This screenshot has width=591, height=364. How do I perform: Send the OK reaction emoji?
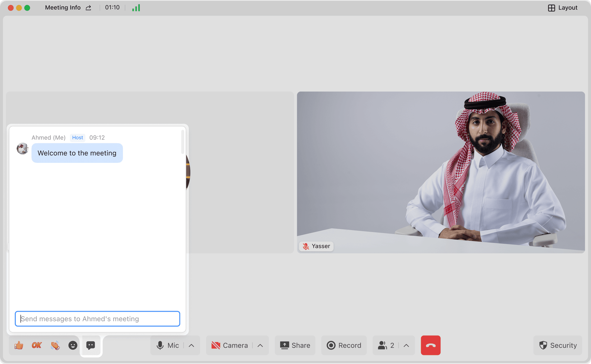click(x=37, y=345)
